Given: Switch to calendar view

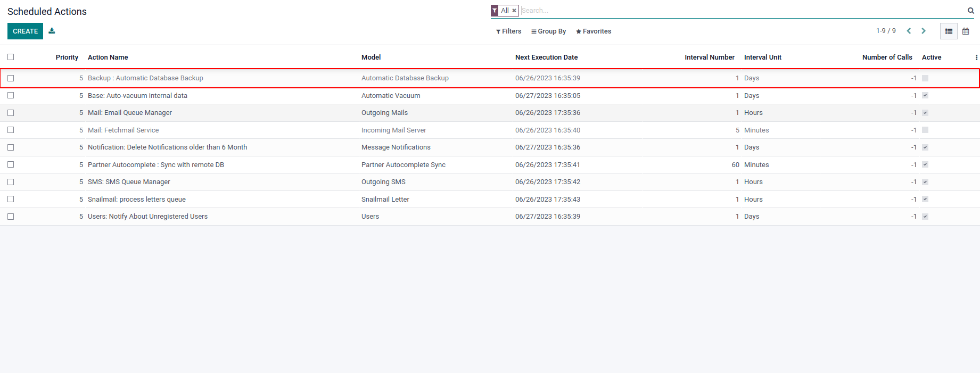Looking at the screenshot, I should [966, 31].
